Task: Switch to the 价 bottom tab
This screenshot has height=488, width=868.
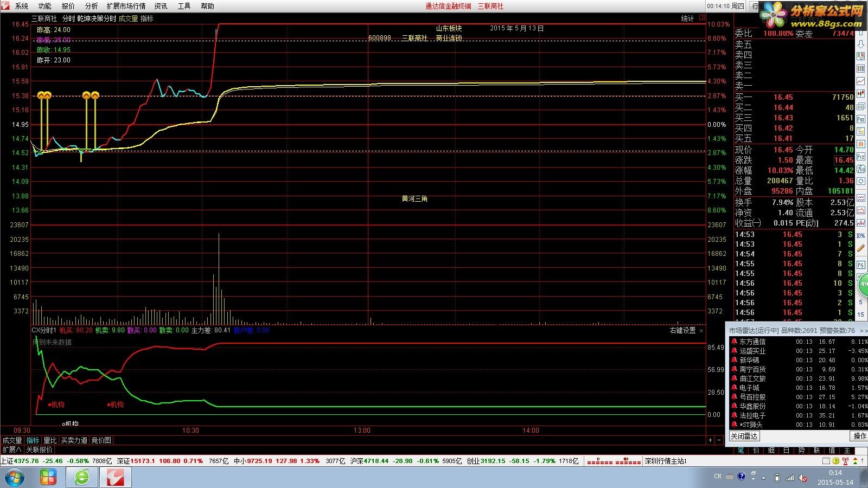Action: tap(756, 451)
